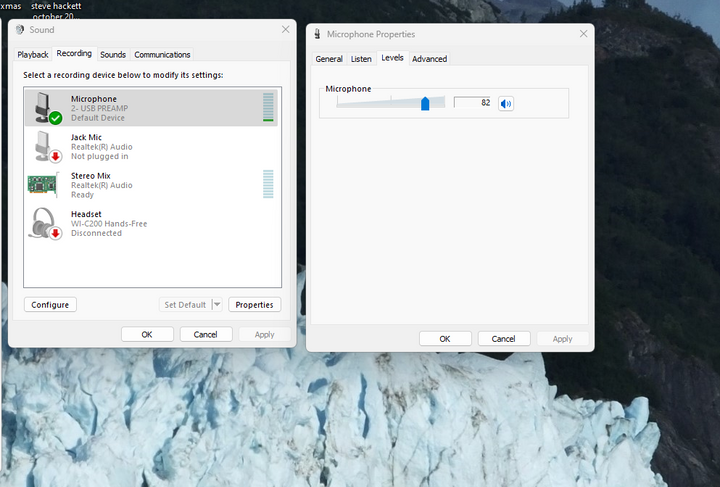Select the "2- USB PREAMP" text
The image size is (720, 487).
pyautogui.click(x=100, y=108)
